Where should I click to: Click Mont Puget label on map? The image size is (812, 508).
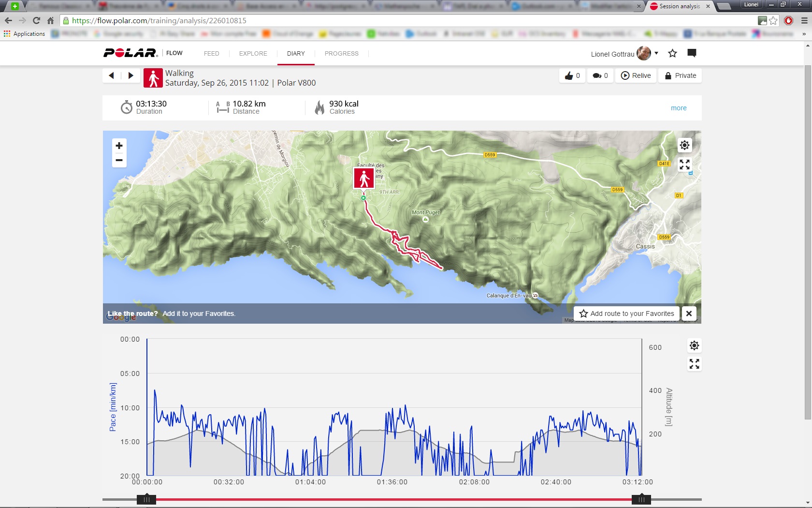point(426,212)
